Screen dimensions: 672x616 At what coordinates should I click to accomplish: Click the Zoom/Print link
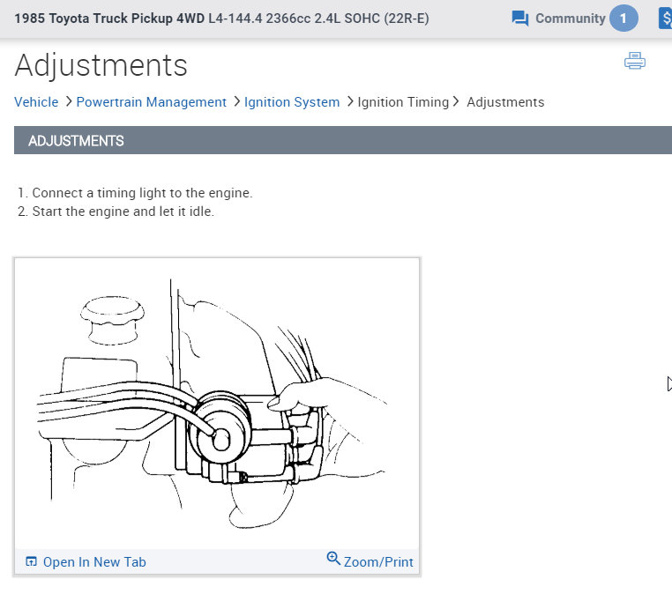click(x=378, y=561)
